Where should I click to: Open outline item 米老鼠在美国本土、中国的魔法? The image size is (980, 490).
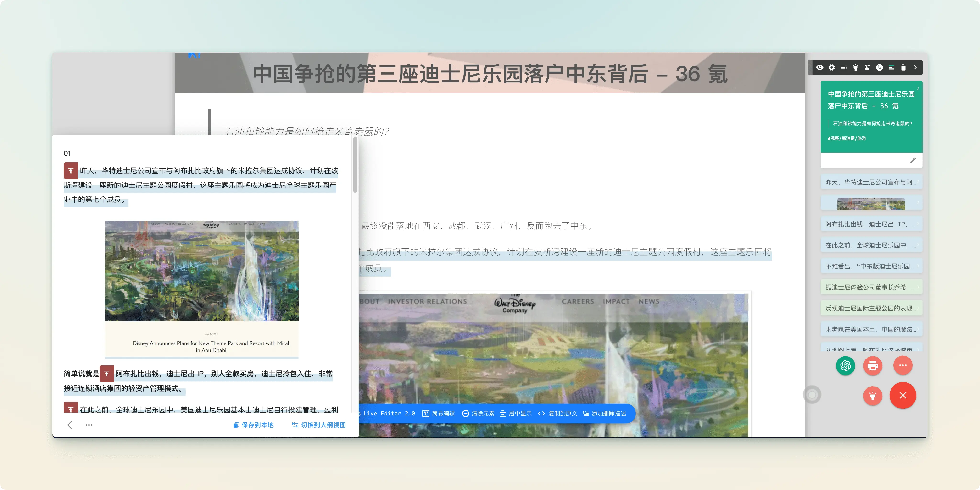pyautogui.click(x=871, y=329)
